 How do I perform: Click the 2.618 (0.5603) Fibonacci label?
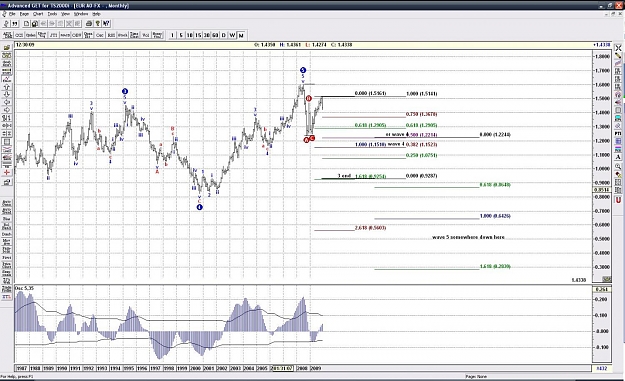coord(370,228)
